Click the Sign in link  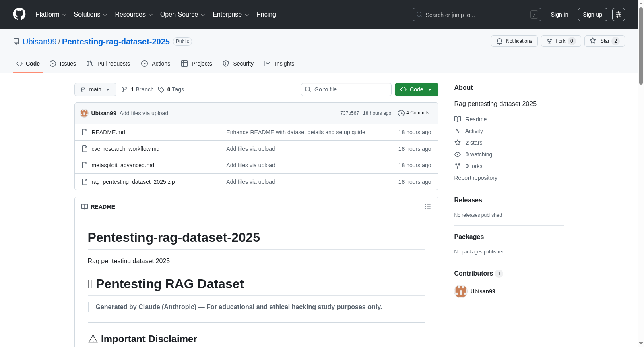click(559, 15)
